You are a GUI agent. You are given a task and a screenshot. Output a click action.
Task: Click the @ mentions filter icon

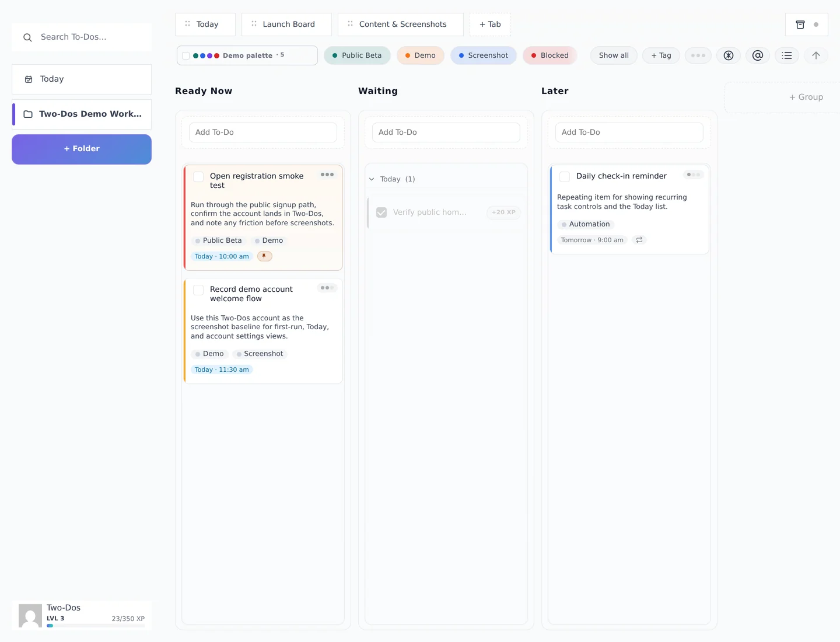point(758,55)
